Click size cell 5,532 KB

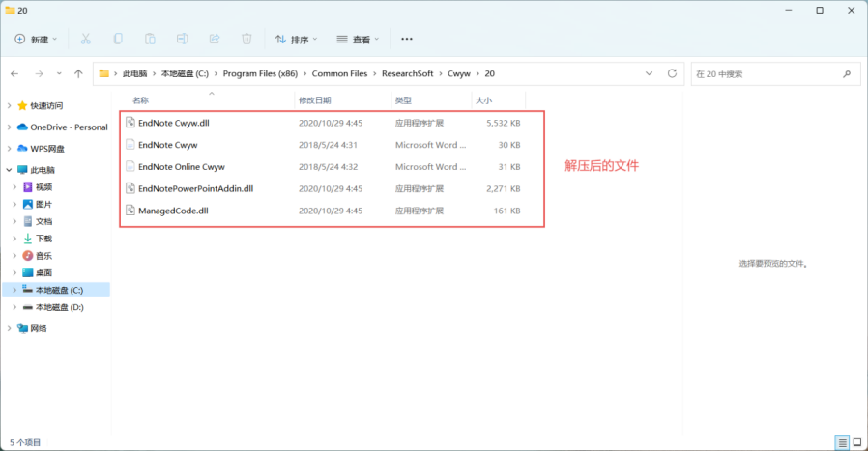point(504,123)
